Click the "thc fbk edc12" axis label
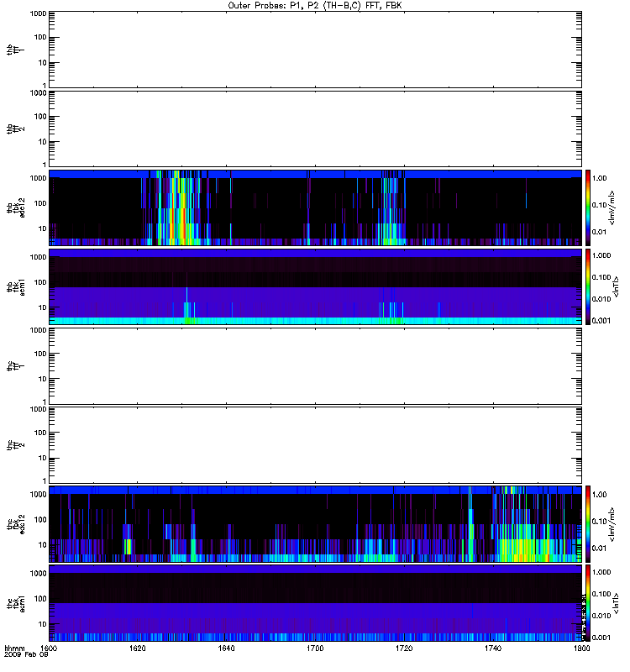This screenshot has height=672, width=630. pos(15,523)
